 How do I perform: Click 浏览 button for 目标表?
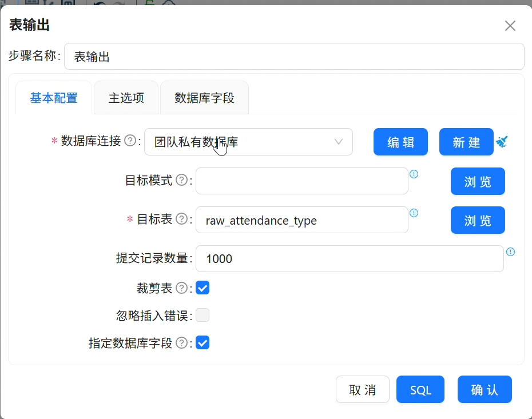(x=478, y=220)
